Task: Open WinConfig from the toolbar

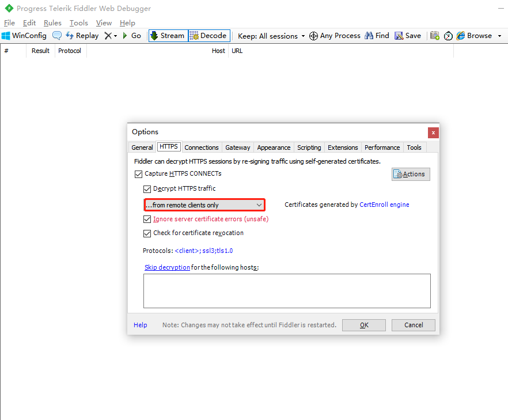Action: pos(24,36)
